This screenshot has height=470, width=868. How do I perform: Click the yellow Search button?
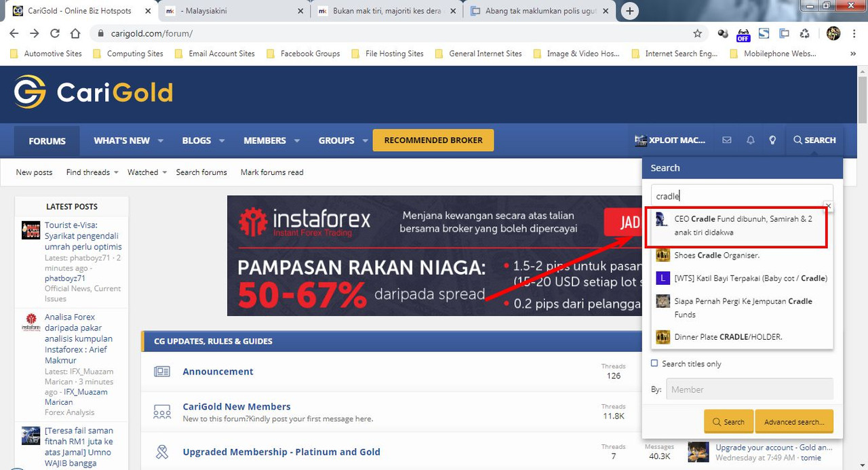pyautogui.click(x=728, y=421)
